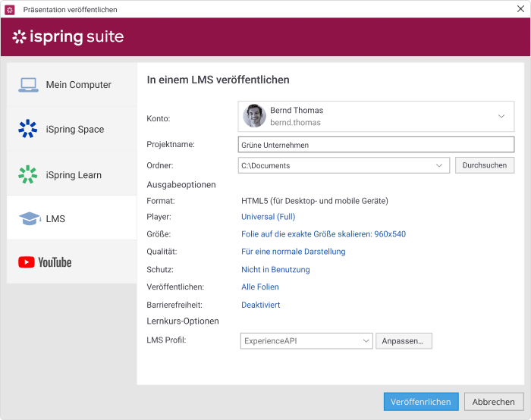
Task: Click the blue Veröffenrlichen publish button
Action: pyautogui.click(x=421, y=402)
